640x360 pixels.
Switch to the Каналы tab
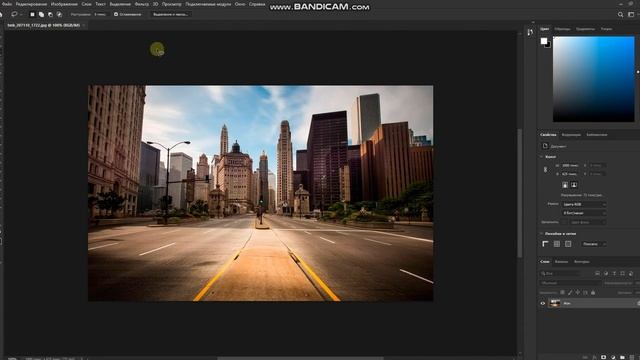(x=561, y=262)
